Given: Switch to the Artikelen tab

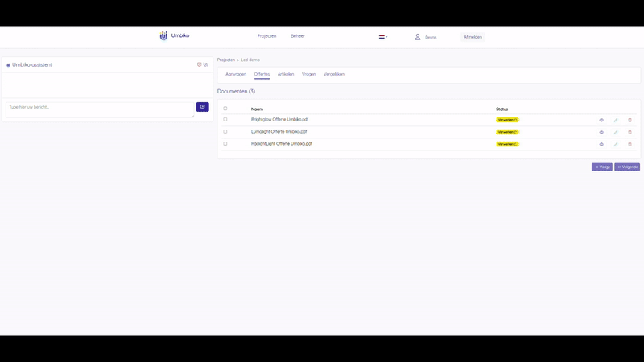Looking at the screenshot, I should point(286,74).
